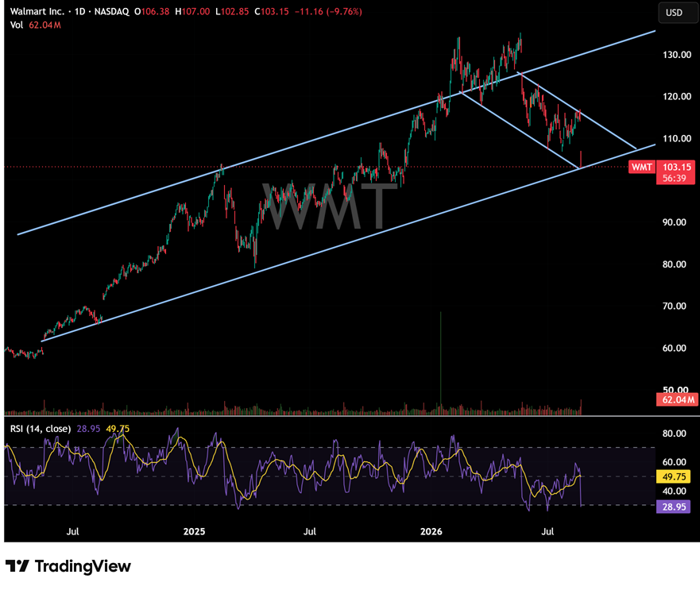
Task: Click the open price O106.38 value
Action: (x=152, y=12)
